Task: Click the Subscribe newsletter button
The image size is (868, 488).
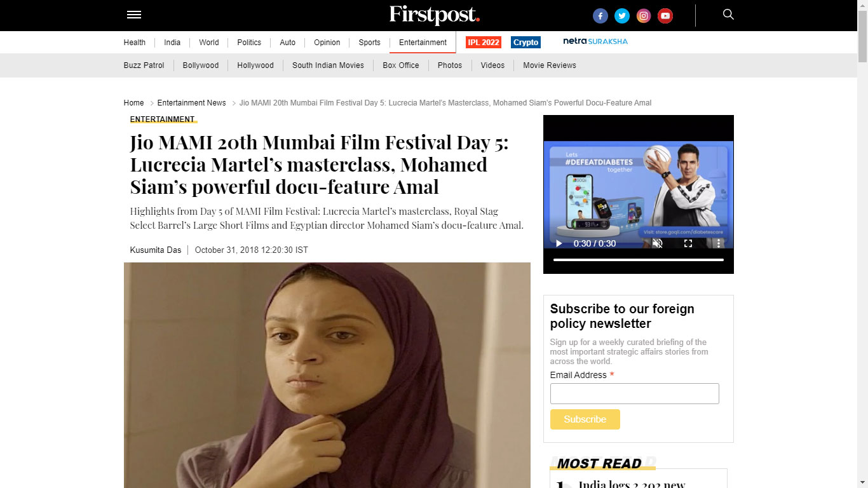Action: click(585, 419)
